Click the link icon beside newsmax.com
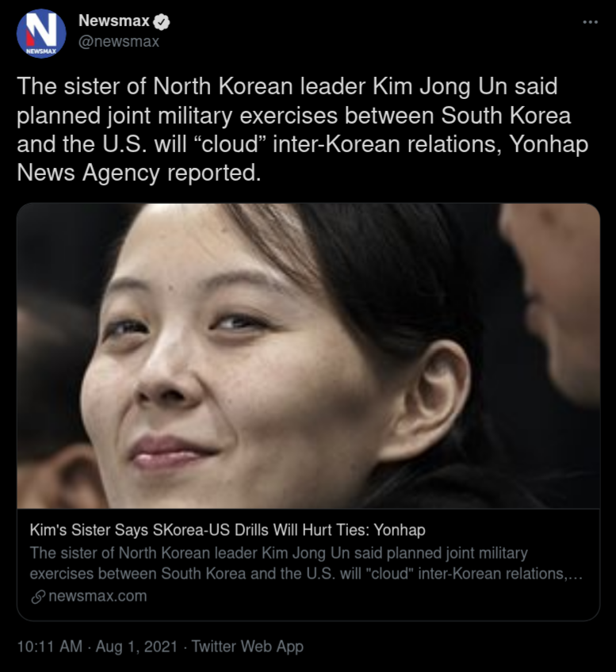616x672 pixels. [38, 597]
